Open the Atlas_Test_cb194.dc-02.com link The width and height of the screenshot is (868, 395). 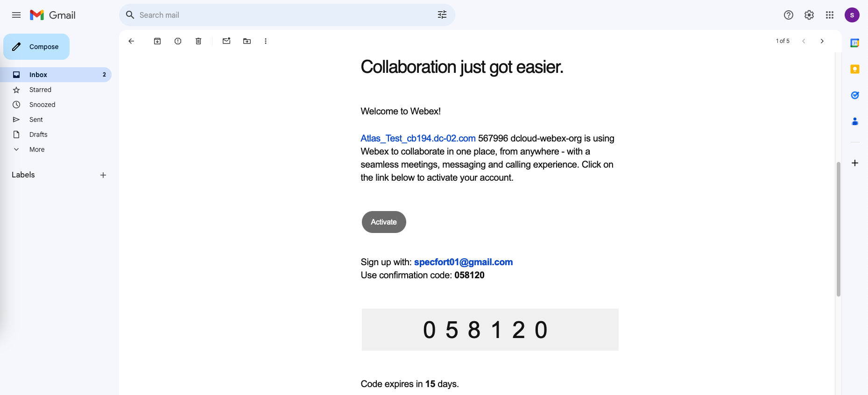(x=418, y=139)
